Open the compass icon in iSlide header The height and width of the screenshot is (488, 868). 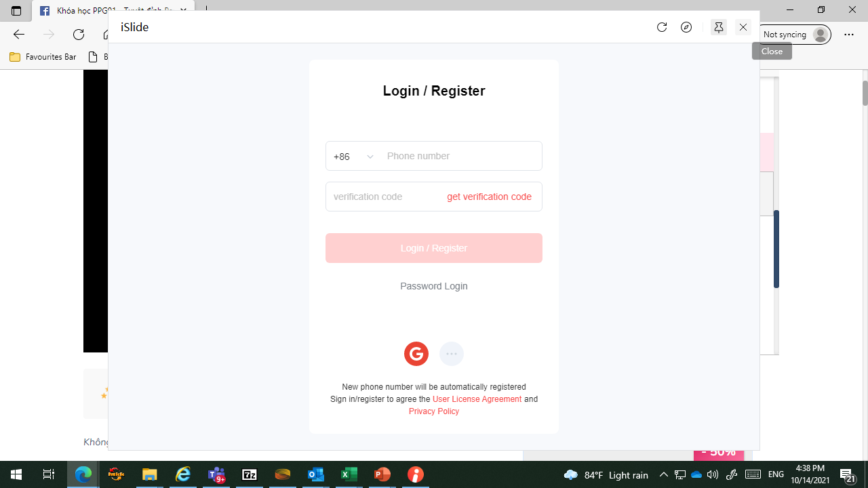tap(686, 27)
